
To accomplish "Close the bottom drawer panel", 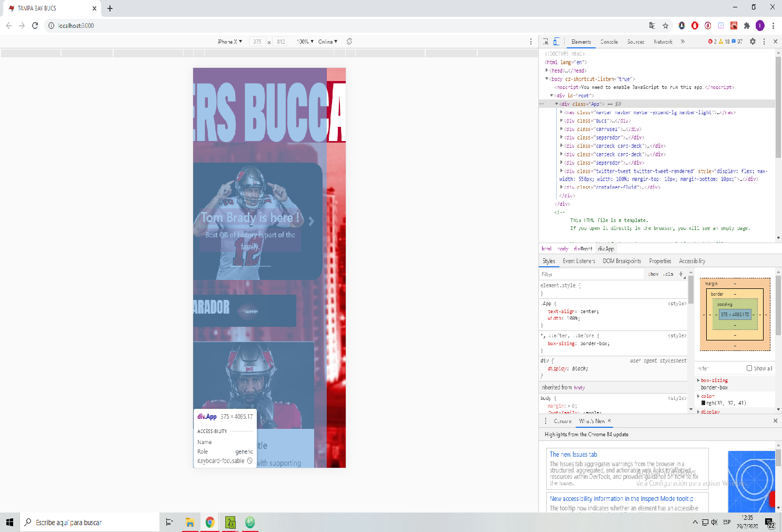I will (775, 421).
